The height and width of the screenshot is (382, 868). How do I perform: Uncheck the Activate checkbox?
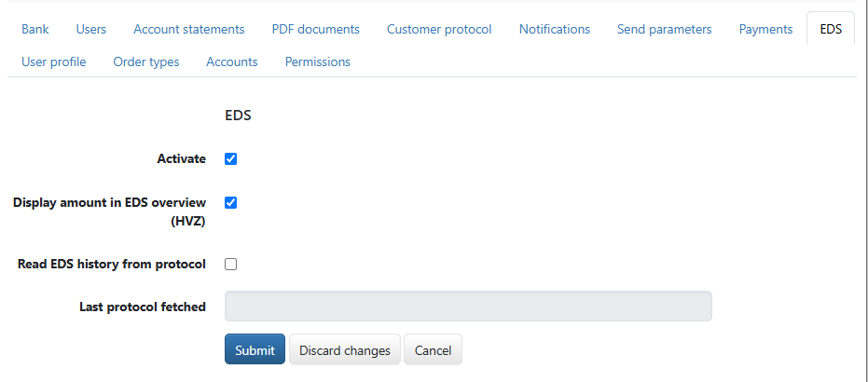[231, 159]
